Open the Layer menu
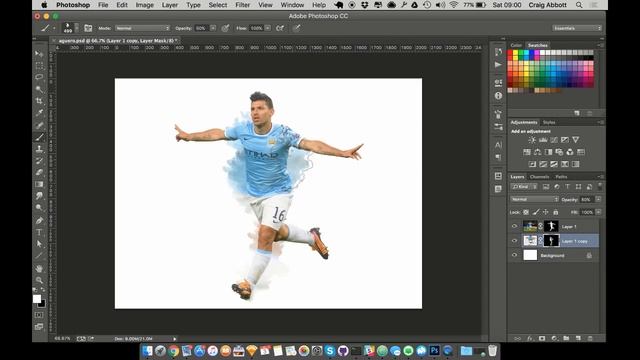 tap(169, 5)
